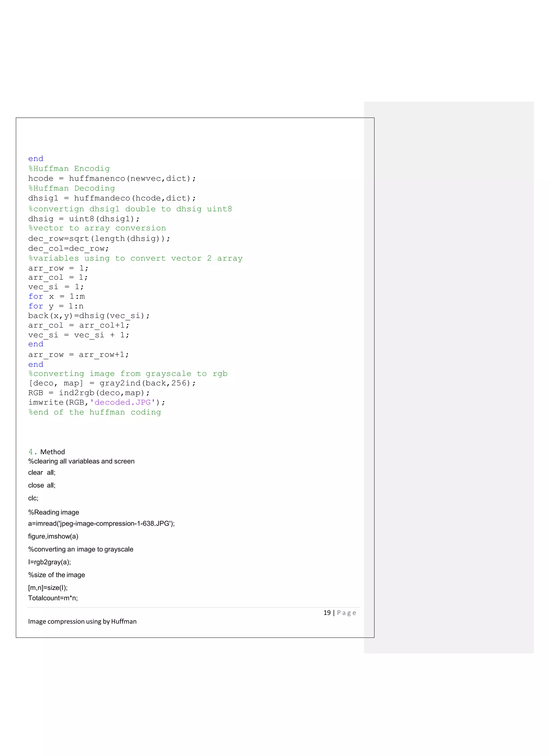This screenshot has width=549, height=756.
Task: Click the imwrite 'decoded.JPG' line
Action: click(x=97, y=403)
